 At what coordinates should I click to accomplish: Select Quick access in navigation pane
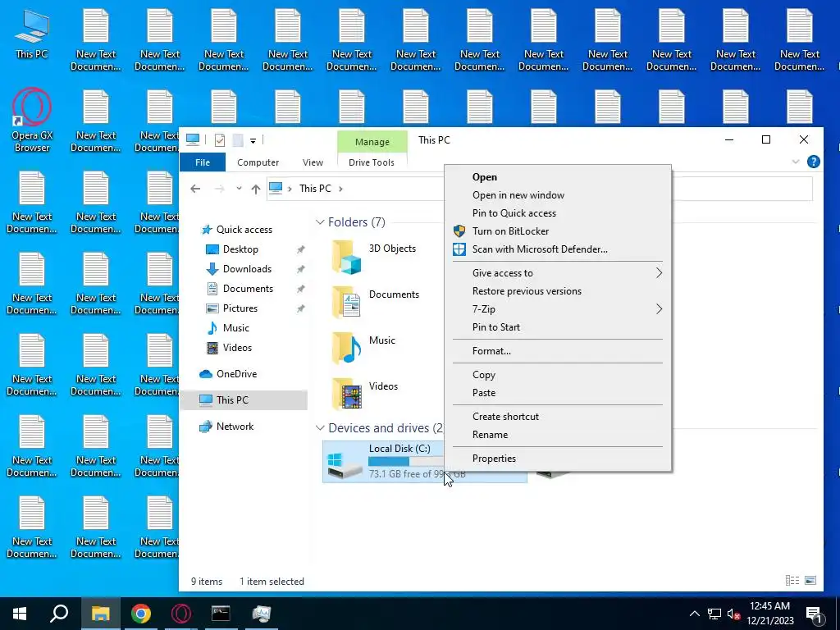click(244, 230)
